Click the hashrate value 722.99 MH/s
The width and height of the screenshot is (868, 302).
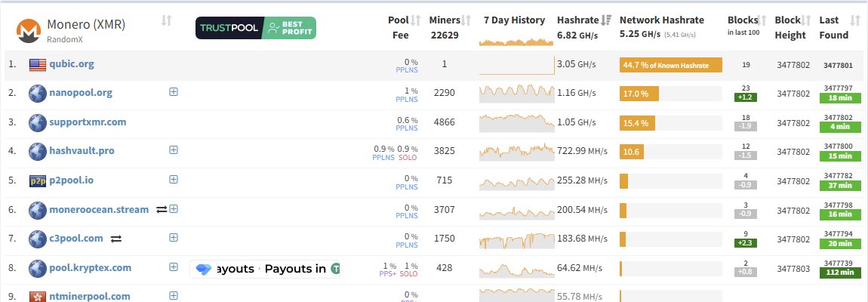pos(582,151)
